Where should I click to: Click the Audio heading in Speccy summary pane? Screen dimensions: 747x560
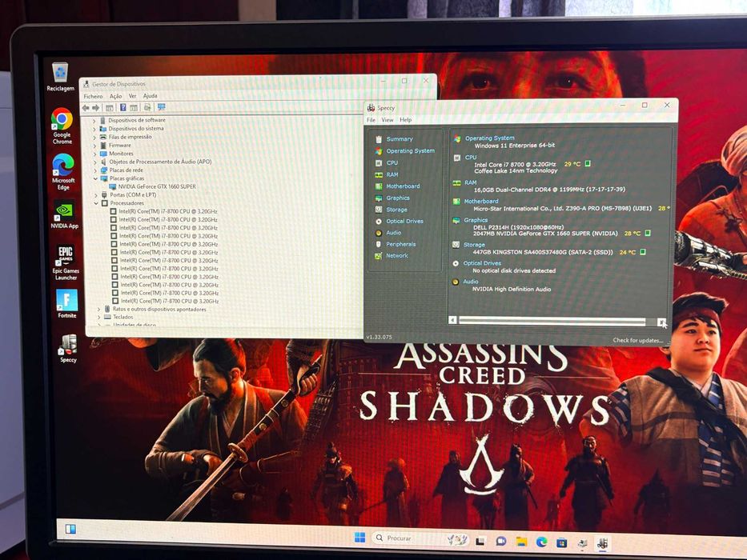point(470,282)
